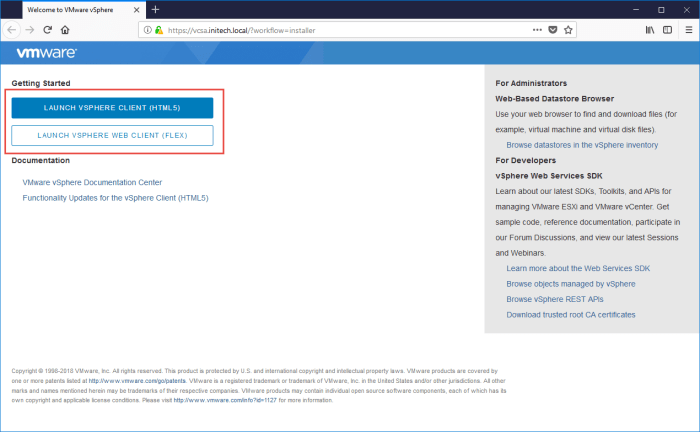Click the vmware logo in header
Viewport: 700px width, 432px height.
46,53
